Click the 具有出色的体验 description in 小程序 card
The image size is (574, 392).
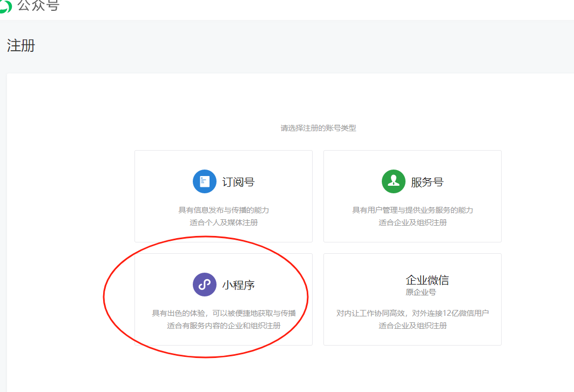(x=224, y=313)
